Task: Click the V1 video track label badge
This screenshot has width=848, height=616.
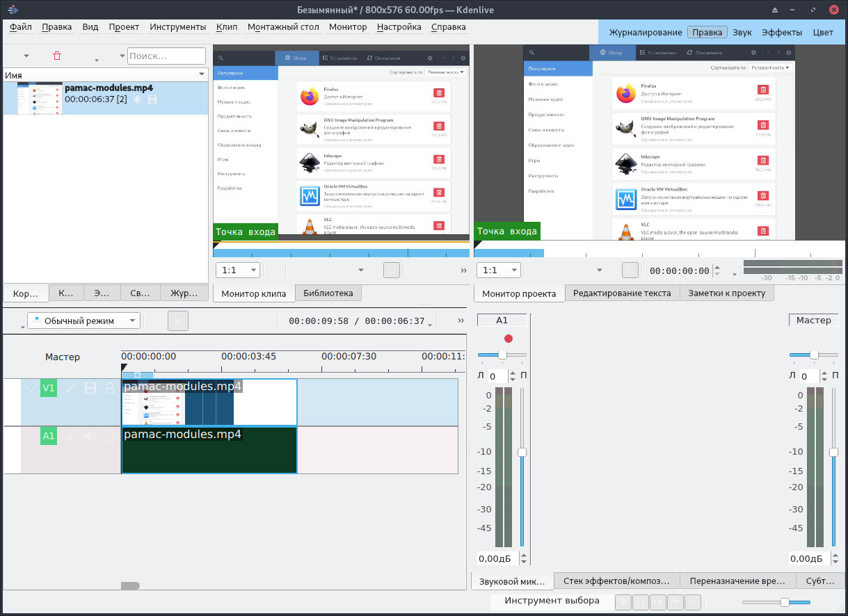Action: click(x=48, y=389)
